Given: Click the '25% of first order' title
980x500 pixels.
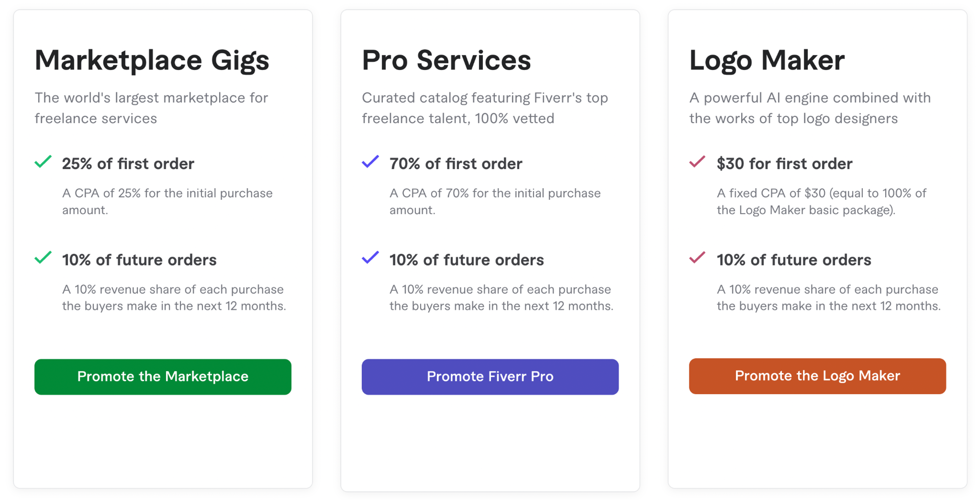Looking at the screenshot, I should pos(128,164).
